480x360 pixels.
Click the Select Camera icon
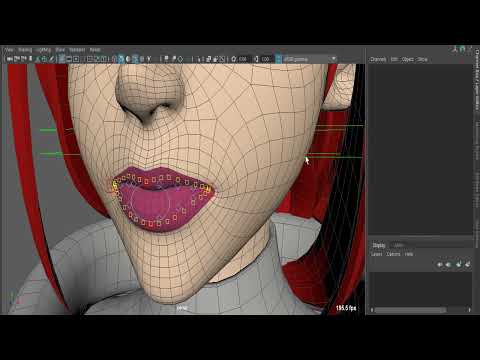click(10, 59)
